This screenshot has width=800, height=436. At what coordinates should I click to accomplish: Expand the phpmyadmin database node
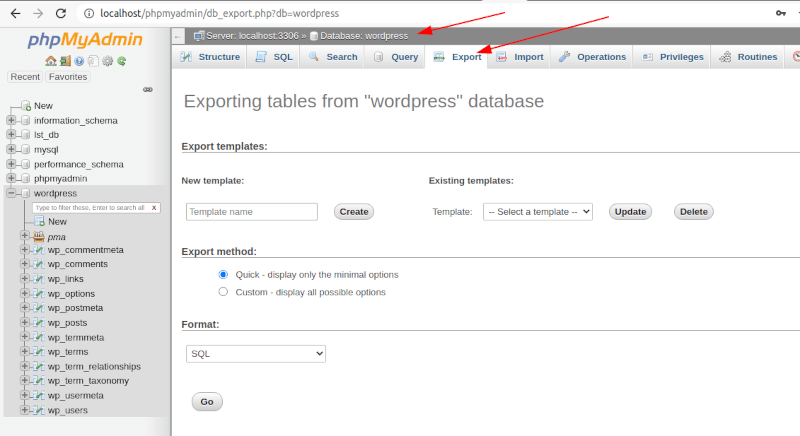point(11,178)
